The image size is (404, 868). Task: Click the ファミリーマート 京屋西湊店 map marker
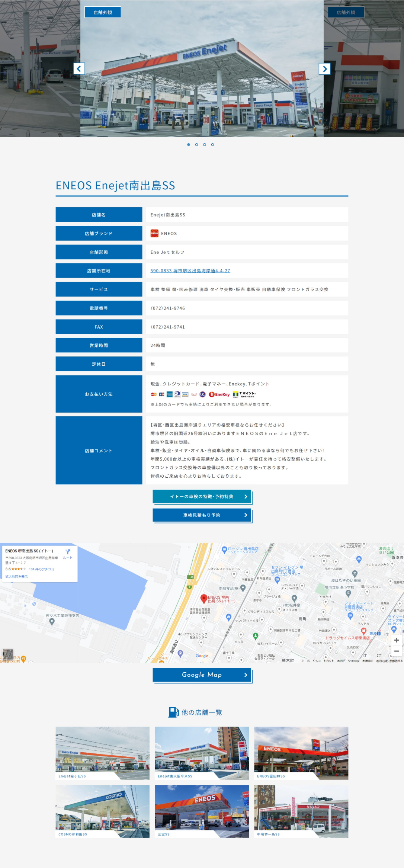(x=350, y=615)
